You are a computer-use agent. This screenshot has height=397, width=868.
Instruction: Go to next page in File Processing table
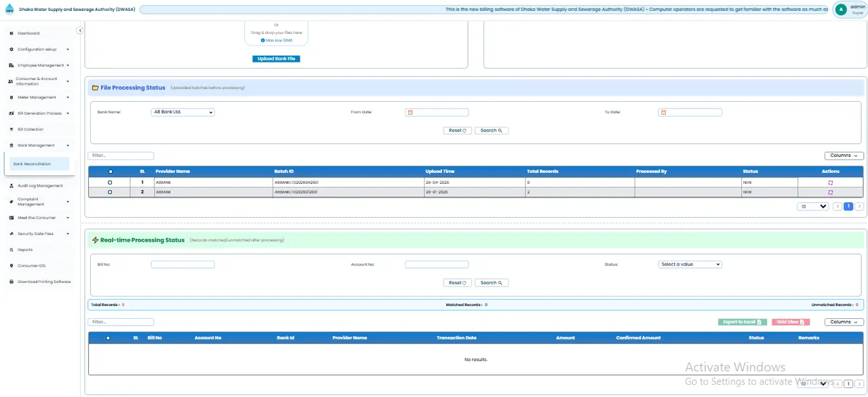859,206
